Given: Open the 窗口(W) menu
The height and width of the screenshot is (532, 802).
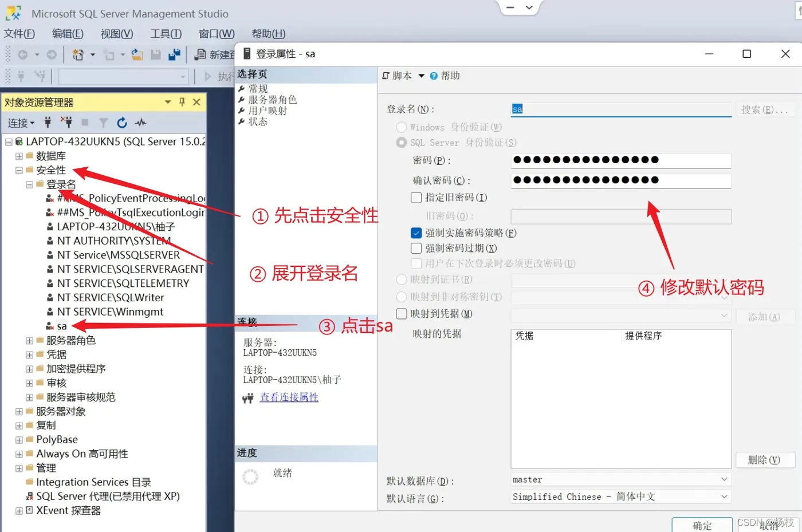Looking at the screenshot, I should coord(217,34).
